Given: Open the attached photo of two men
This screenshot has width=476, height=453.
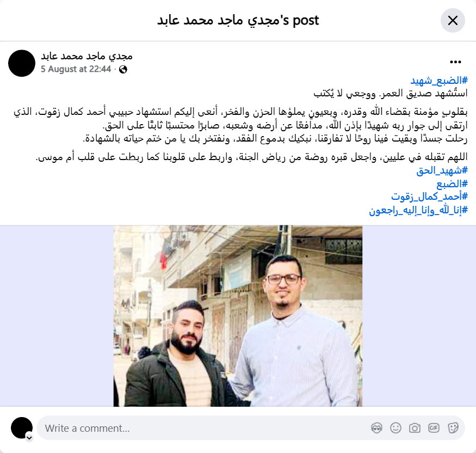Looking at the screenshot, I should (238, 316).
